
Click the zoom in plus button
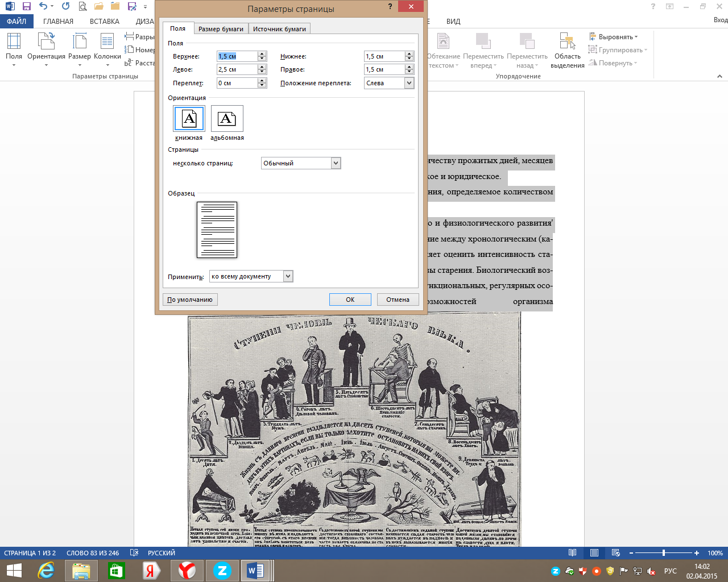click(x=697, y=553)
